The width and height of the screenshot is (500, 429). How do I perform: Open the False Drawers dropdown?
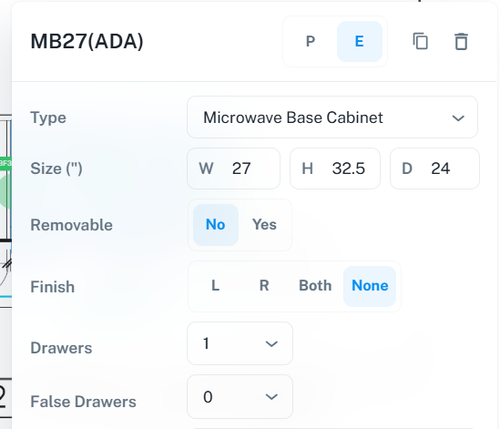240,397
